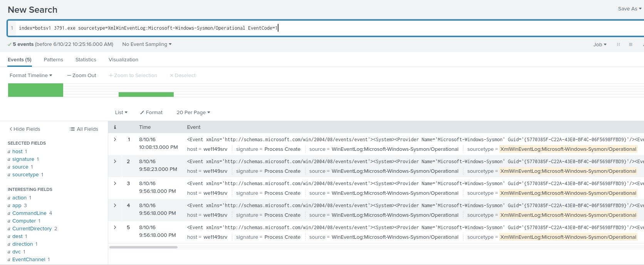The height and width of the screenshot is (265, 644).
Task: Switch to the Patterns tab
Action: [54, 59]
